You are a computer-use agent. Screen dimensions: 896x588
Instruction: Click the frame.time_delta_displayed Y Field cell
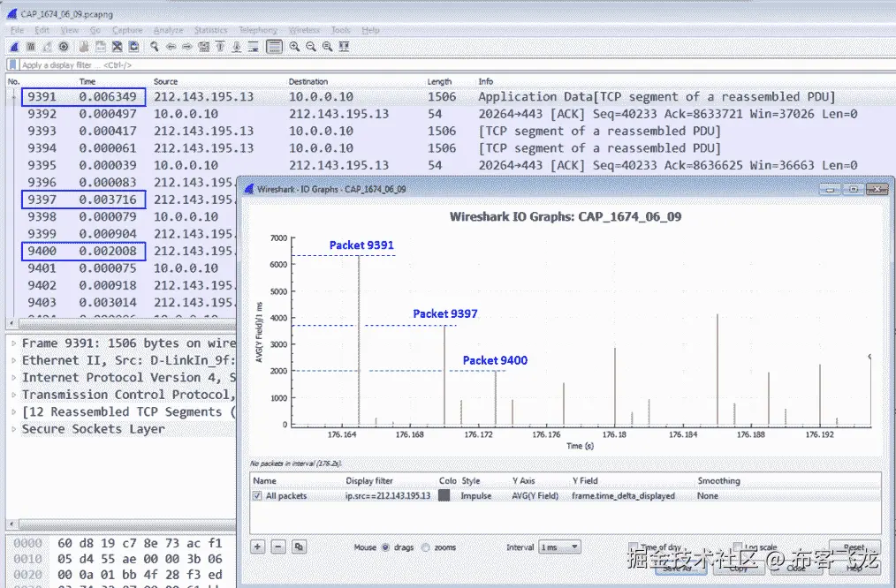(x=623, y=495)
